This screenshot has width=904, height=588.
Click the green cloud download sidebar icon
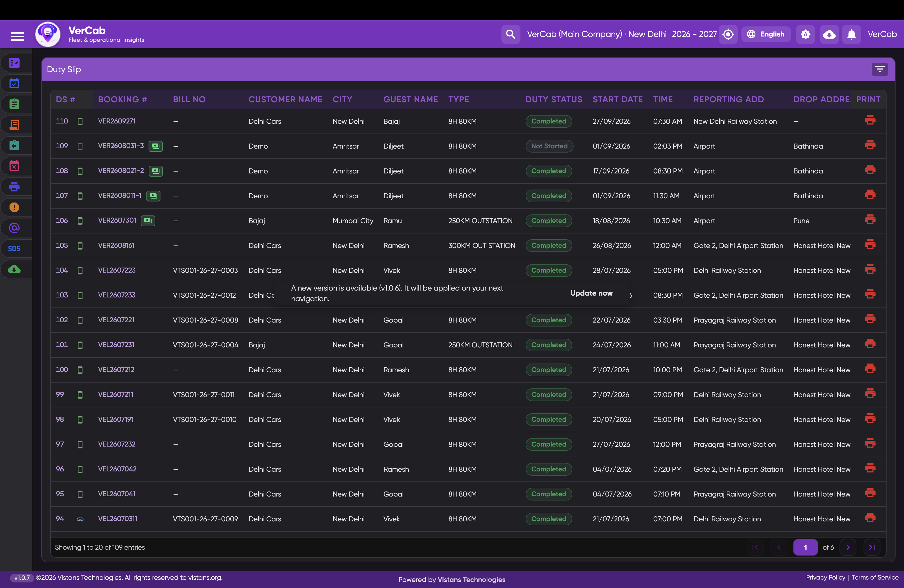point(15,269)
